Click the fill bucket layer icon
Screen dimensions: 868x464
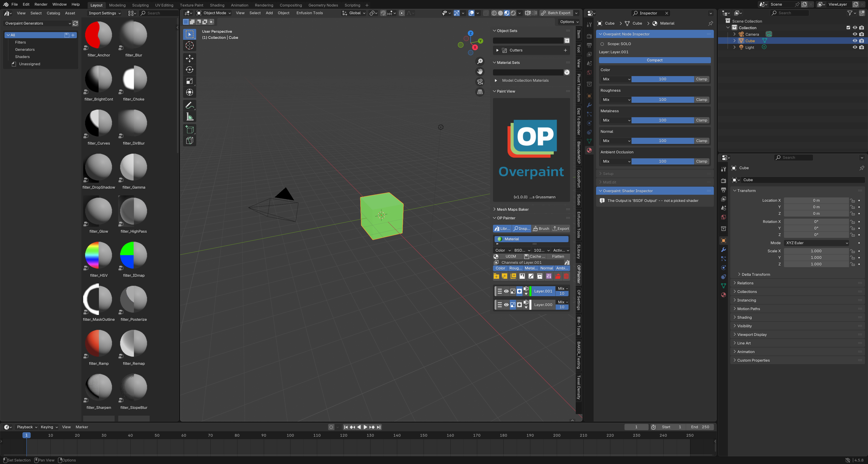click(x=522, y=276)
